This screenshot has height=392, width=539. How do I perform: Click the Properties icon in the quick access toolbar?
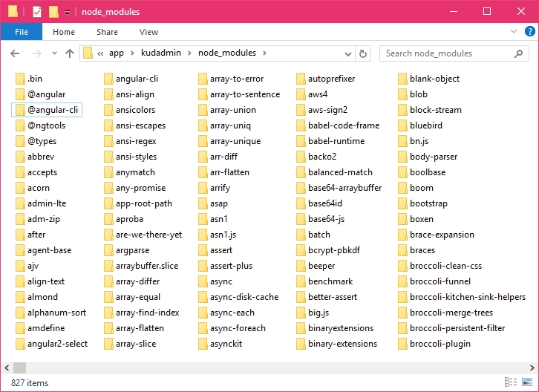click(x=37, y=12)
